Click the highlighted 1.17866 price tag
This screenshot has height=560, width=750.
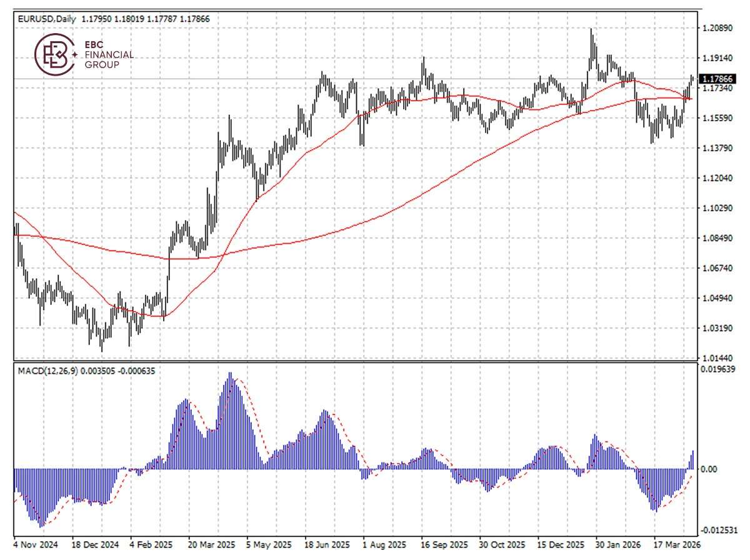[719, 79]
